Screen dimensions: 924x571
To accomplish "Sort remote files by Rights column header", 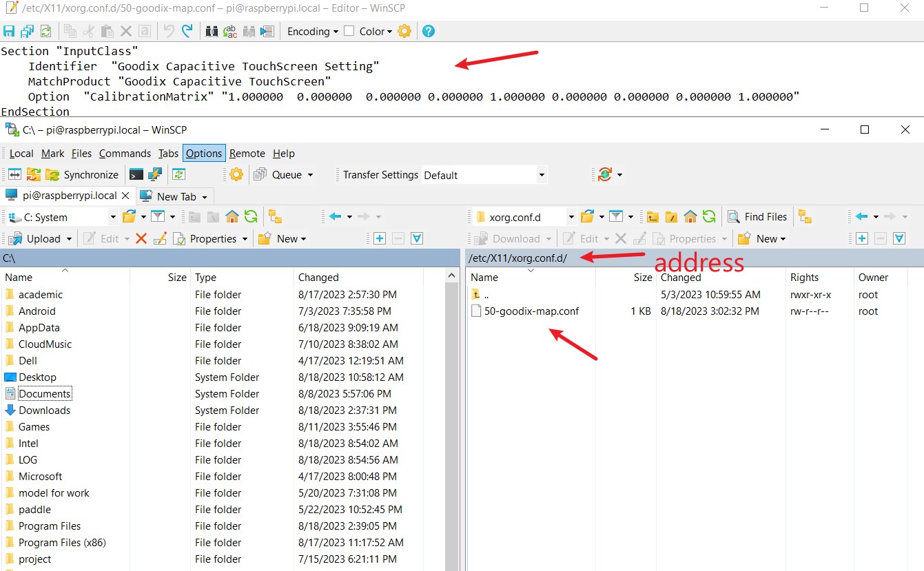I will pos(804,277).
